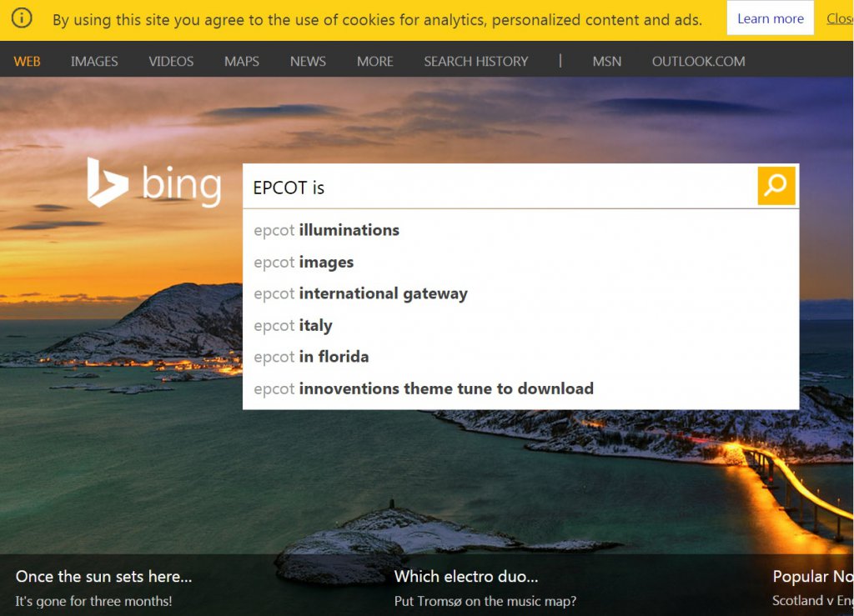
Task: Choose epcot images suggestion
Action: [x=304, y=263]
